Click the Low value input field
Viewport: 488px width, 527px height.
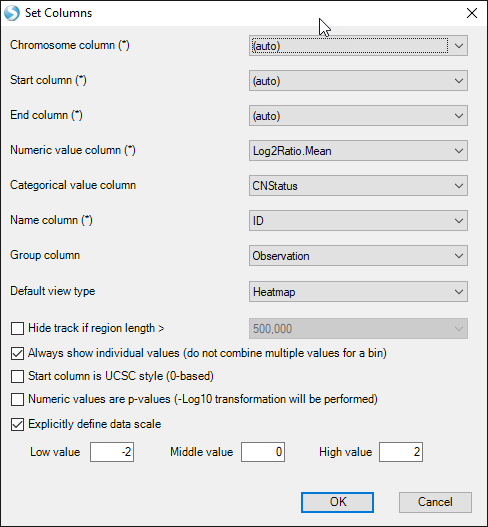[112, 452]
